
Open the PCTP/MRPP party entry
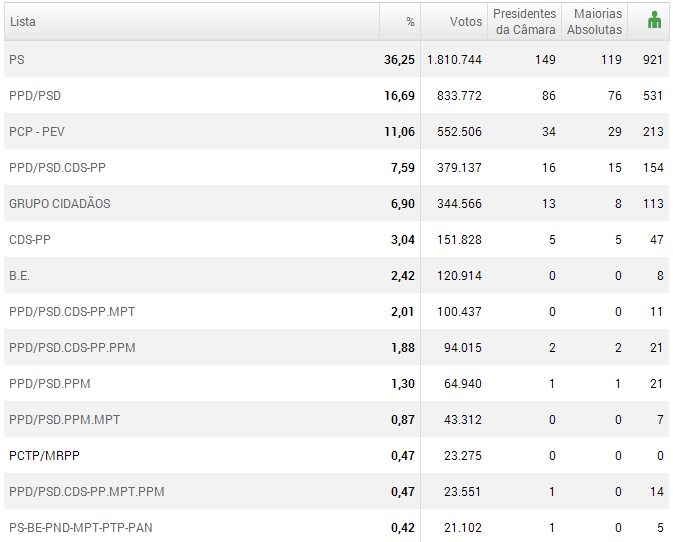pyautogui.click(x=44, y=456)
